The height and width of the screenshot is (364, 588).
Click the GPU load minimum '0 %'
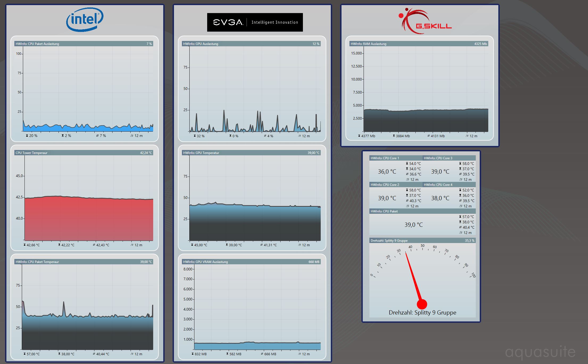(x=235, y=136)
